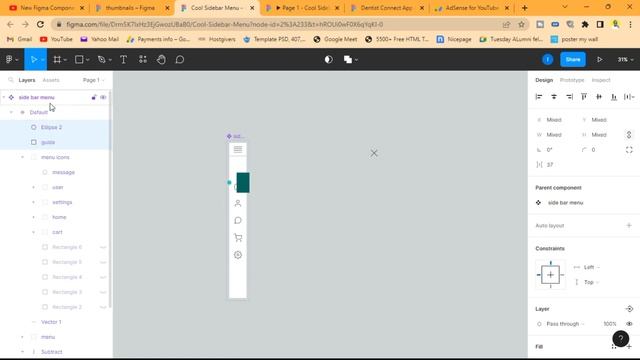Viewport: 640px width, 360px height.
Task: Collapse the Default layer group
Action: [x=11, y=112]
